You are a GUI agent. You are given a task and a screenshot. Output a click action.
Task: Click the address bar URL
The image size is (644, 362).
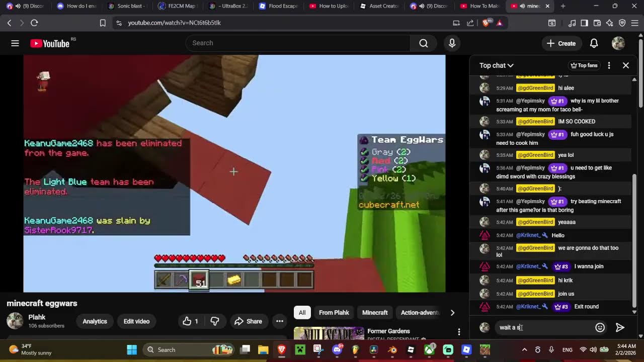175,23
